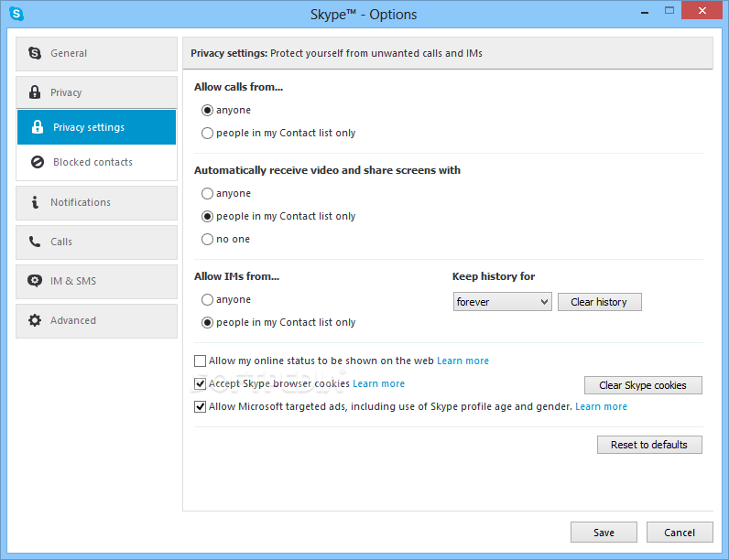Open Learn more about targeted ads
Viewport: 729px width, 560px height.
601,407
